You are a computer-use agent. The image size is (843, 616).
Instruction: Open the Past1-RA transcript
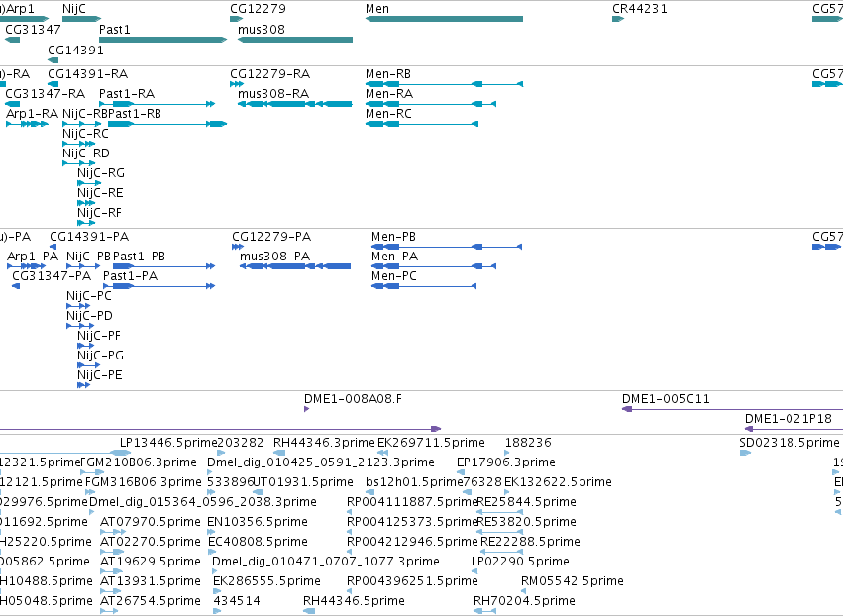coord(157,104)
